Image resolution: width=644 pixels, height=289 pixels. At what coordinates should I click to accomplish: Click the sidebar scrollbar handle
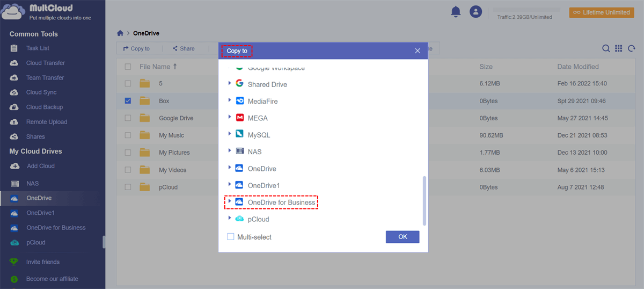104,242
